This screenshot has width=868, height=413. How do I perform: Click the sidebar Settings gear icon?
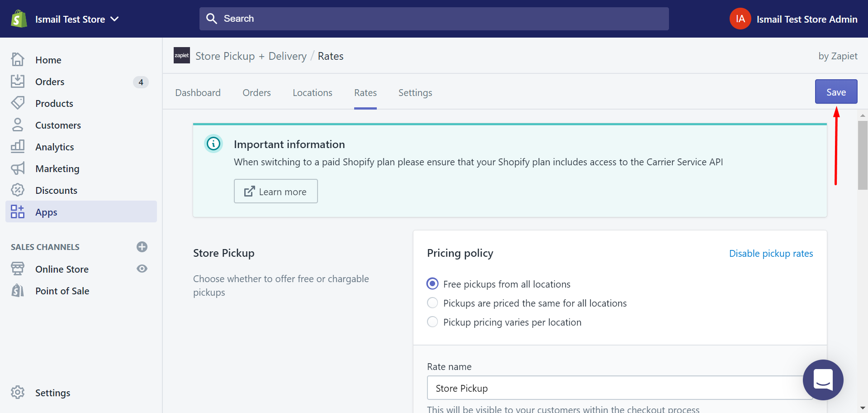pos(18,392)
